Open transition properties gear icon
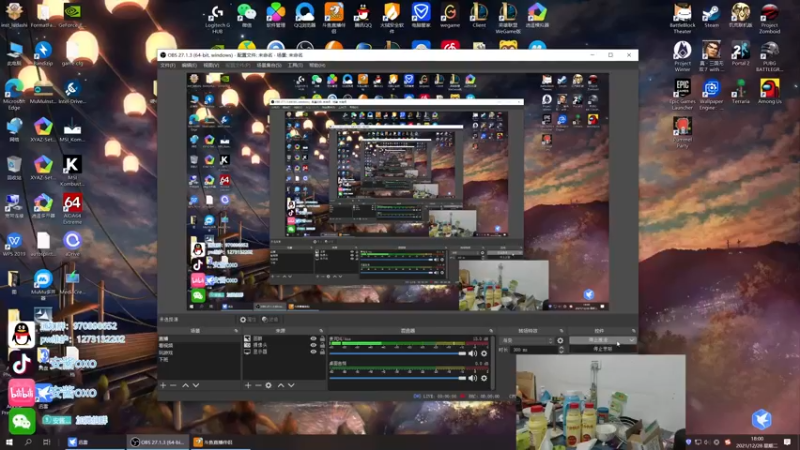This screenshot has width=800, height=450. point(560,340)
